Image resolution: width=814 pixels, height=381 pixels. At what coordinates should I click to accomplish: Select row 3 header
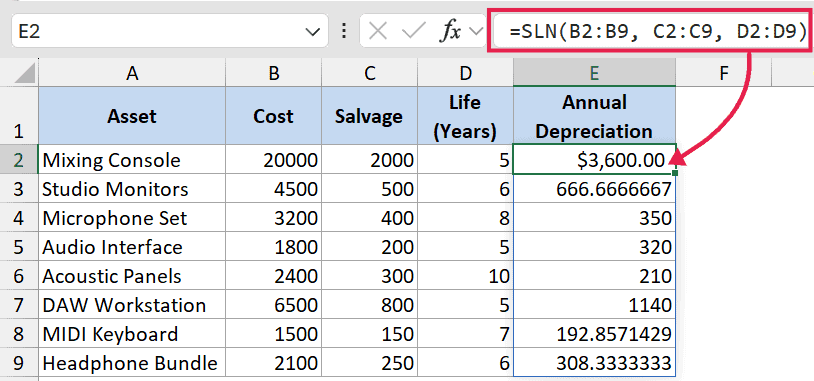pos(19,188)
